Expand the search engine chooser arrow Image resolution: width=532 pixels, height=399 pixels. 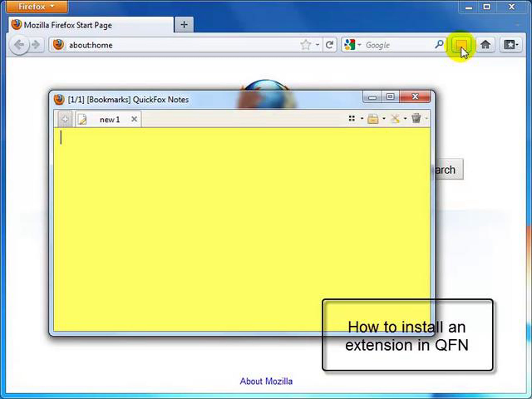(359, 45)
